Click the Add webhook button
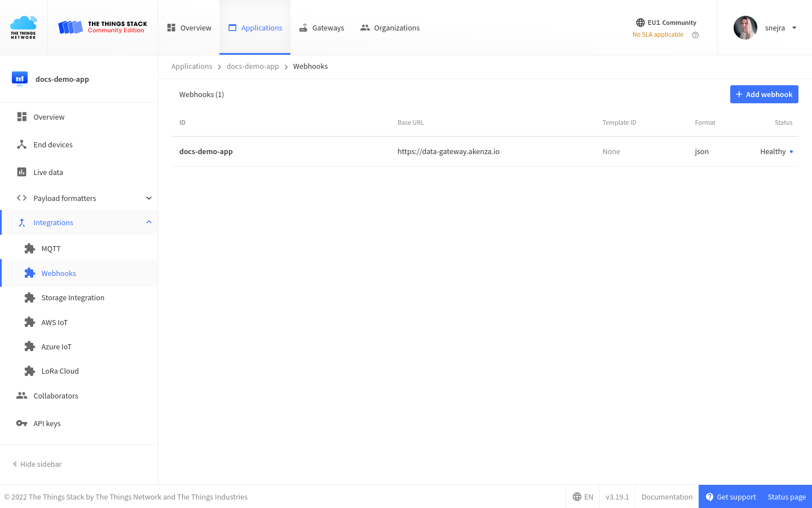 pyautogui.click(x=764, y=94)
